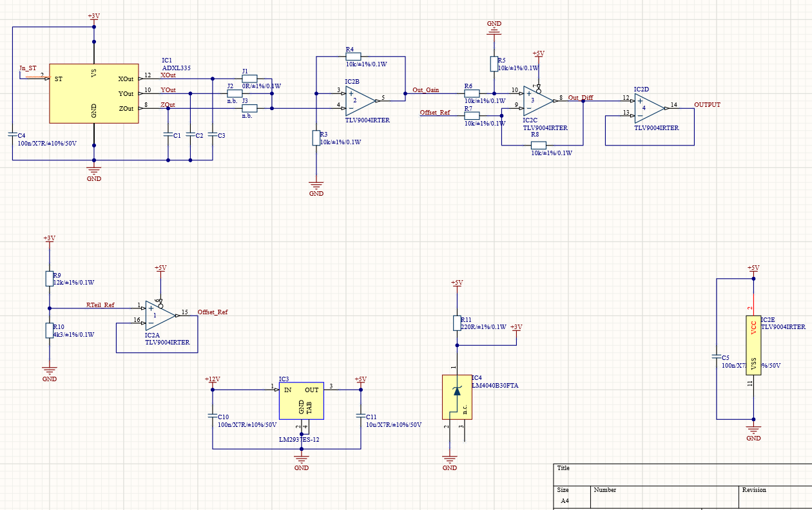Select op-amp IC2A TLV9004IRTER
The width and height of the screenshot is (812, 510).
point(155,316)
